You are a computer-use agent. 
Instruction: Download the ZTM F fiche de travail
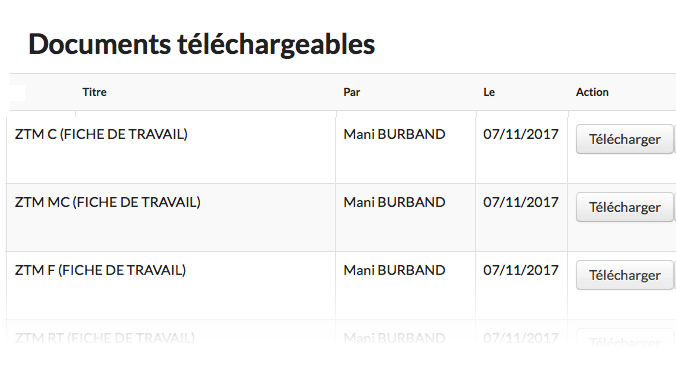click(624, 275)
